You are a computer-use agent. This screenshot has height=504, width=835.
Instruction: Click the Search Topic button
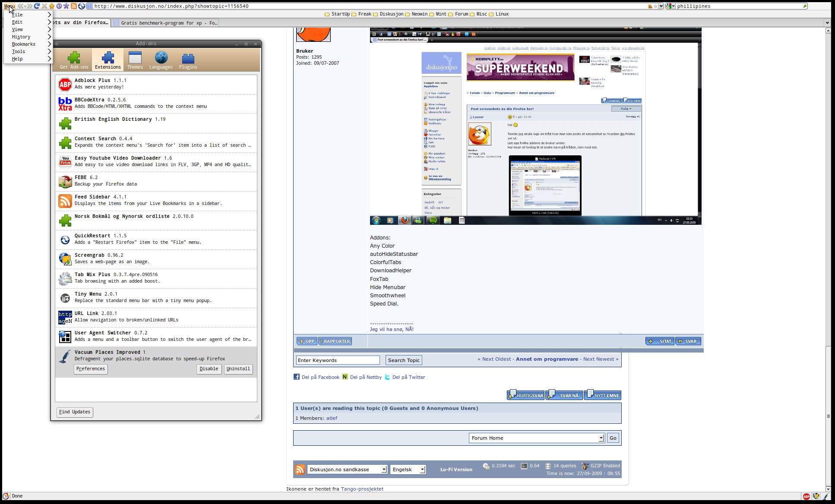(x=404, y=360)
